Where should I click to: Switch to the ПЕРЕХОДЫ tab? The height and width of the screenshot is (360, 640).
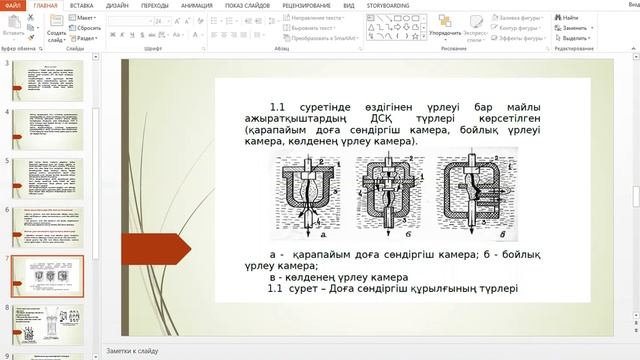155,6
